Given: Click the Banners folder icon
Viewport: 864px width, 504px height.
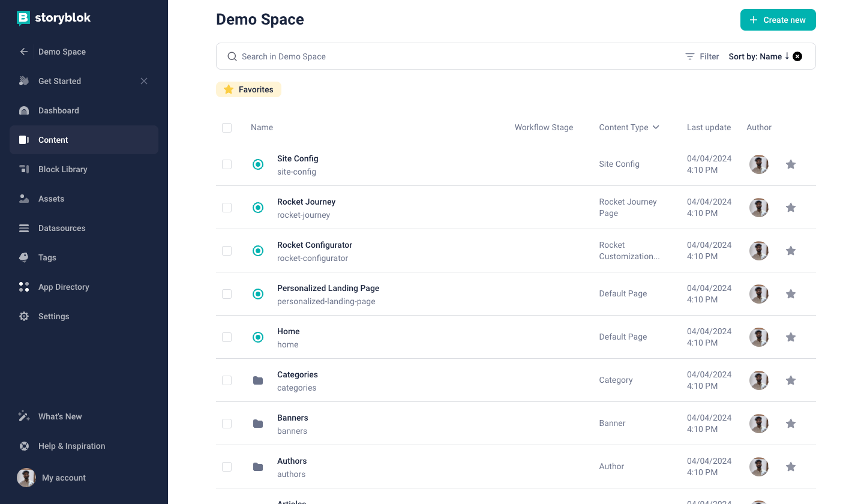Looking at the screenshot, I should 258,424.
